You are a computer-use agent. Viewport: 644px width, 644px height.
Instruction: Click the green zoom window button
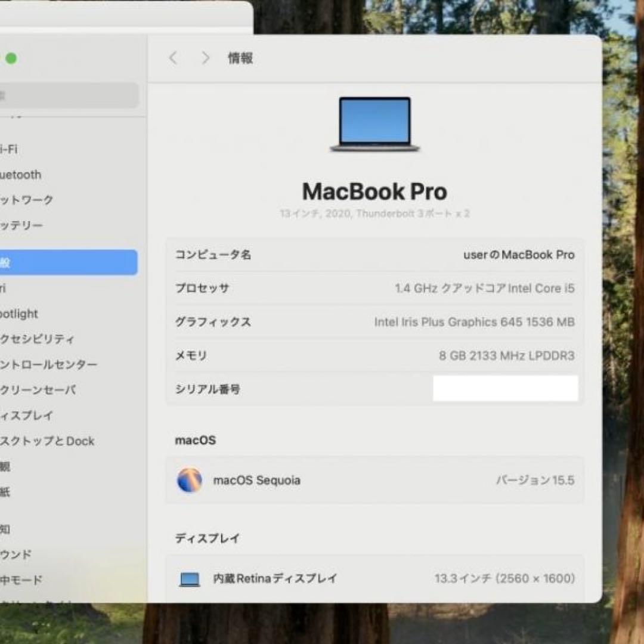pyautogui.click(x=11, y=58)
